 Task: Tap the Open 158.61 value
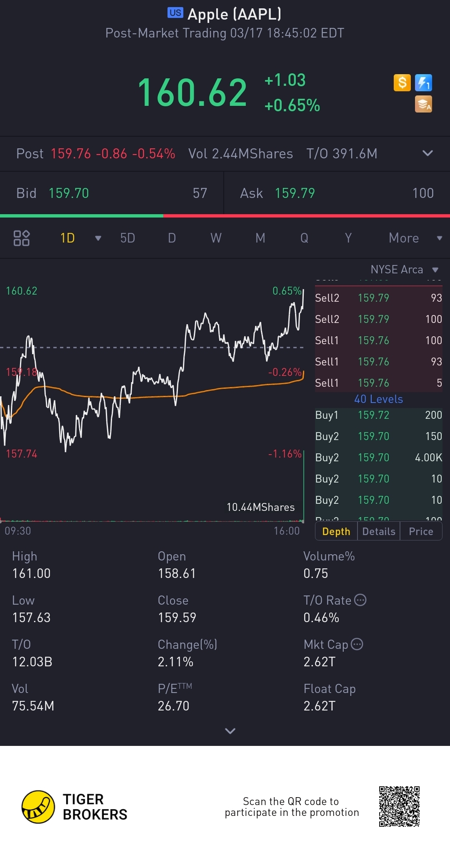[x=177, y=573]
